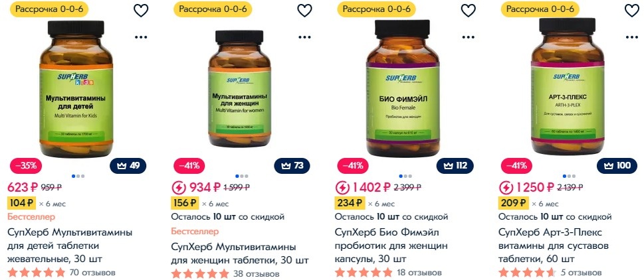Screen dimensions: 644x280
Task: Open СупХерб Био Фимэйл пробиотик title link
Action: pos(391,246)
